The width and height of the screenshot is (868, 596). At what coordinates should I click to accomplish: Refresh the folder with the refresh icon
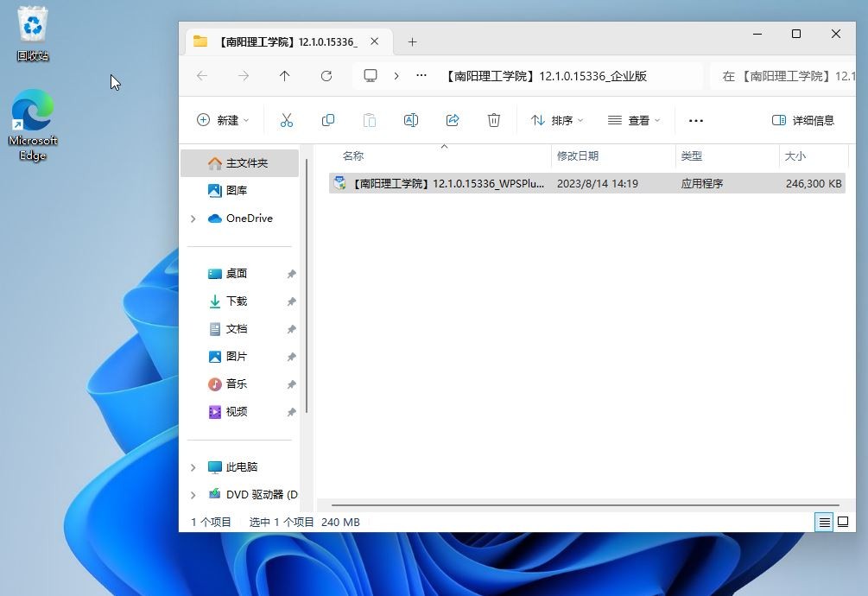326,76
